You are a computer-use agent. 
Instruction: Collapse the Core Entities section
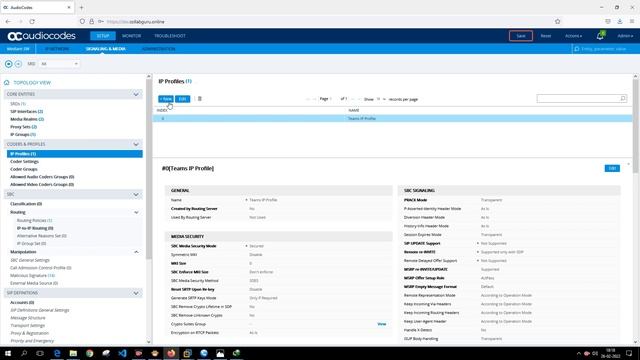click(136, 94)
